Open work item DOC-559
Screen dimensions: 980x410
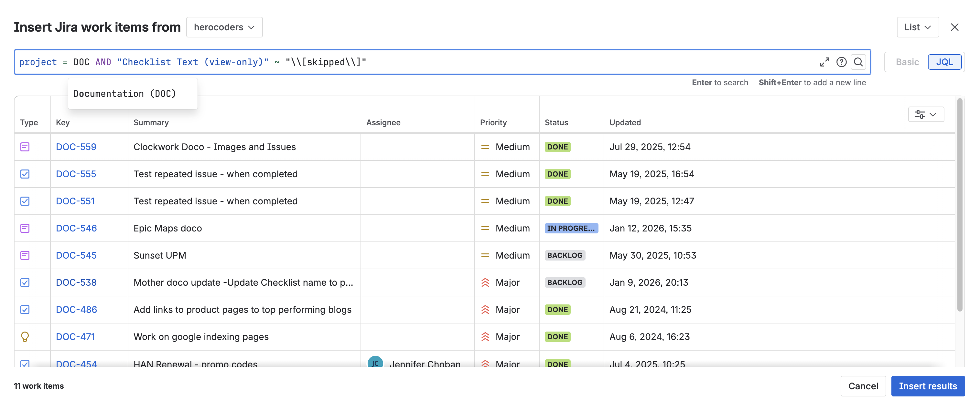coord(76,147)
